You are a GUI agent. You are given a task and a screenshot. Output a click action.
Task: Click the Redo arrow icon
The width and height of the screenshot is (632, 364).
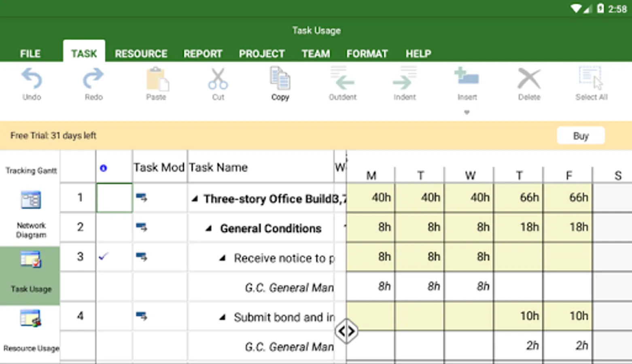[x=93, y=78]
